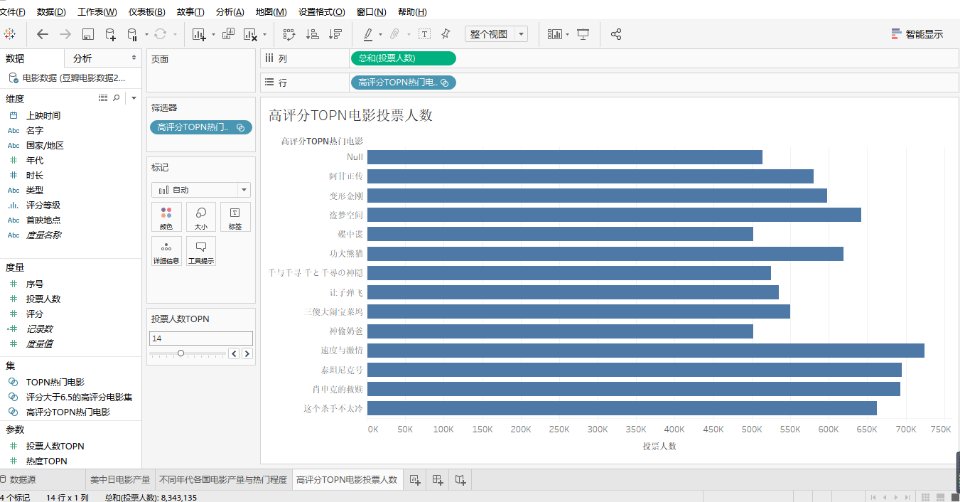Click the 投票人数TOPN slider handle
Screen dimensions: 960x502
pos(181,353)
